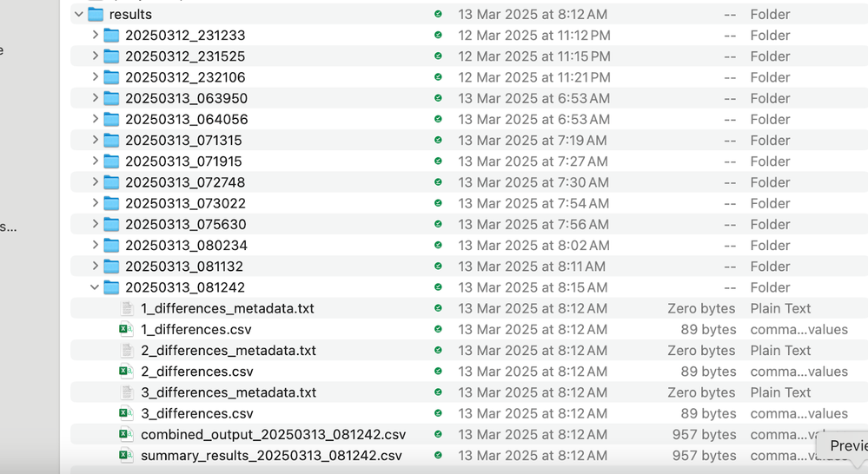Collapse the 20250313_081242 folder
The width and height of the screenshot is (868, 474).
[95, 287]
